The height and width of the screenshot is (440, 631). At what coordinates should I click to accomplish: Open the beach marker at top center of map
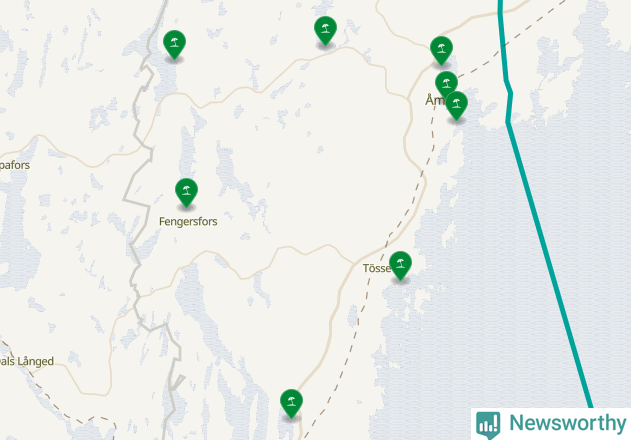tap(326, 31)
